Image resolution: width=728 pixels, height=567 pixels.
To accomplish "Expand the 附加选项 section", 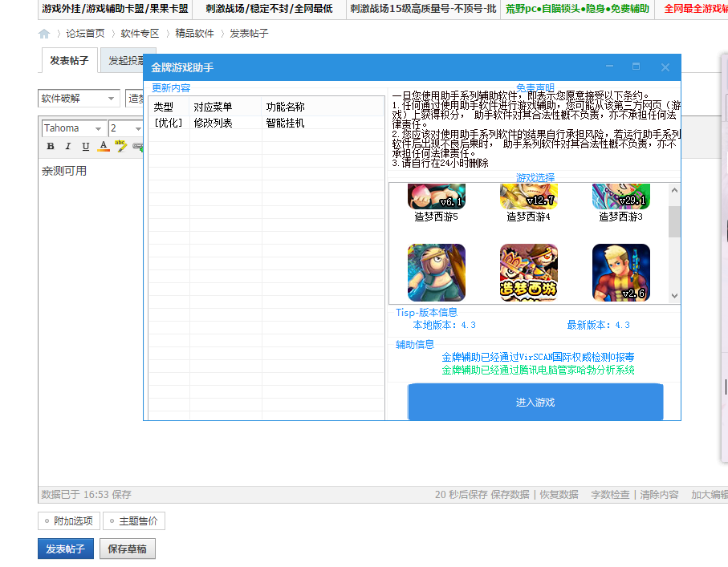I will point(68,521).
